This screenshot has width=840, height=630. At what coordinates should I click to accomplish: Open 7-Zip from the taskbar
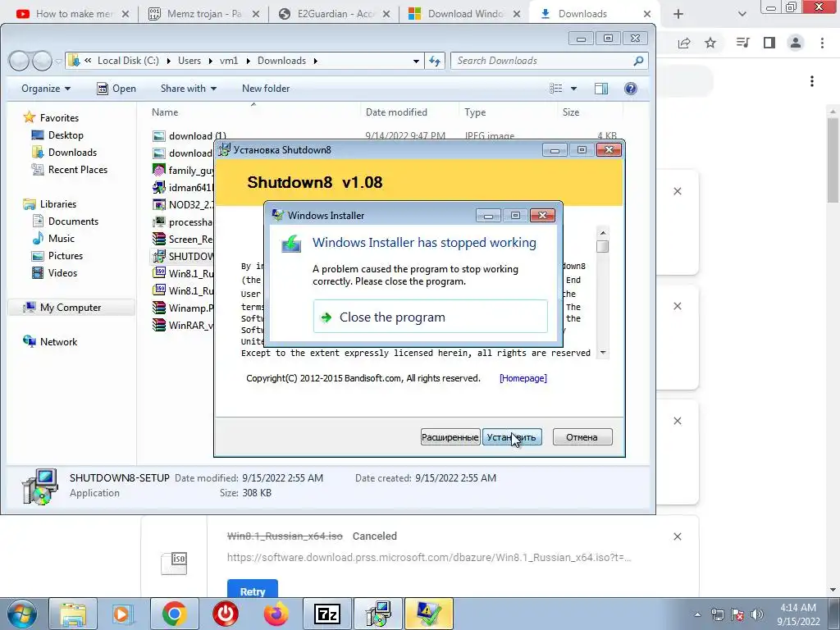pyautogui.click(x=326, y=614)
